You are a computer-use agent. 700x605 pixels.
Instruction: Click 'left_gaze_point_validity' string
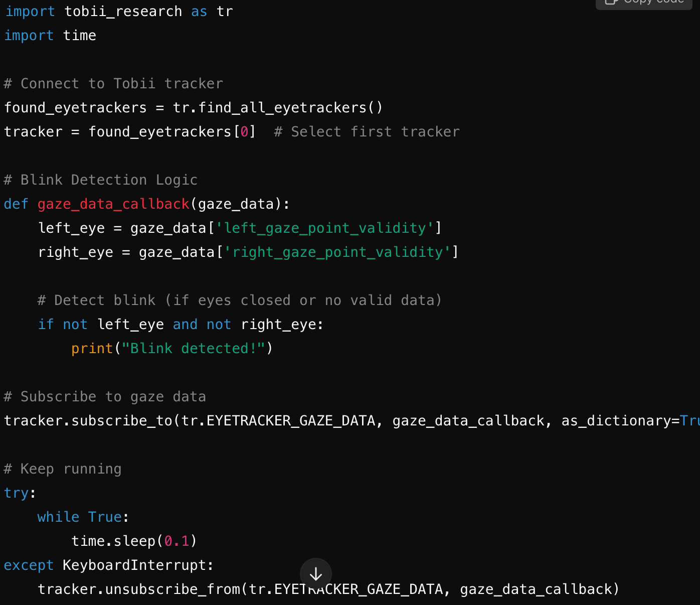click(324, 228)
